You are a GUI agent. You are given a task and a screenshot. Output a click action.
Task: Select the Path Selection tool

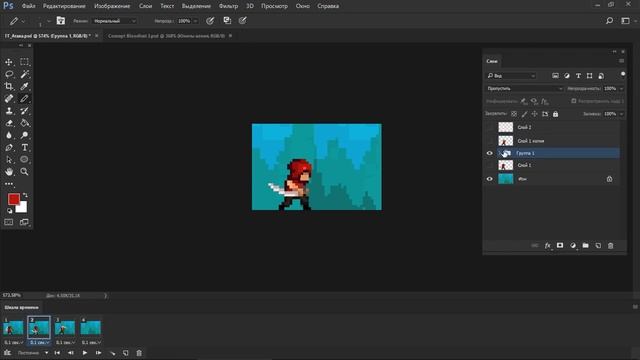pos(9,160)
